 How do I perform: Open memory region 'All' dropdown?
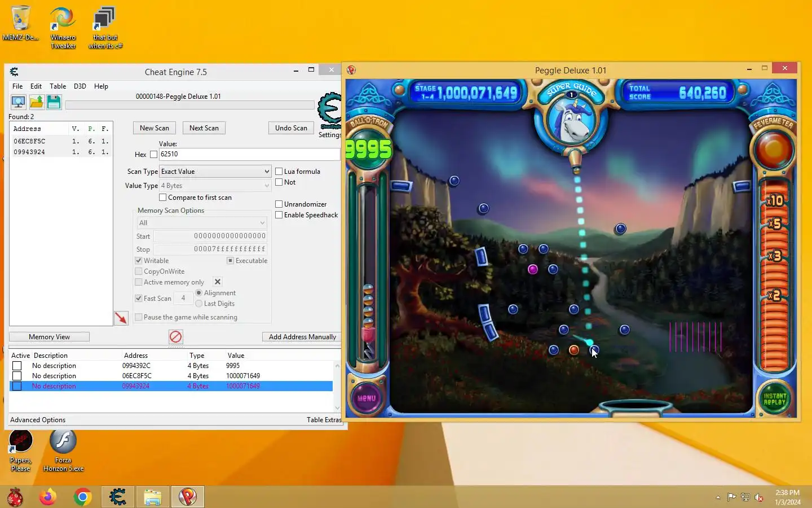pos(201,222)
